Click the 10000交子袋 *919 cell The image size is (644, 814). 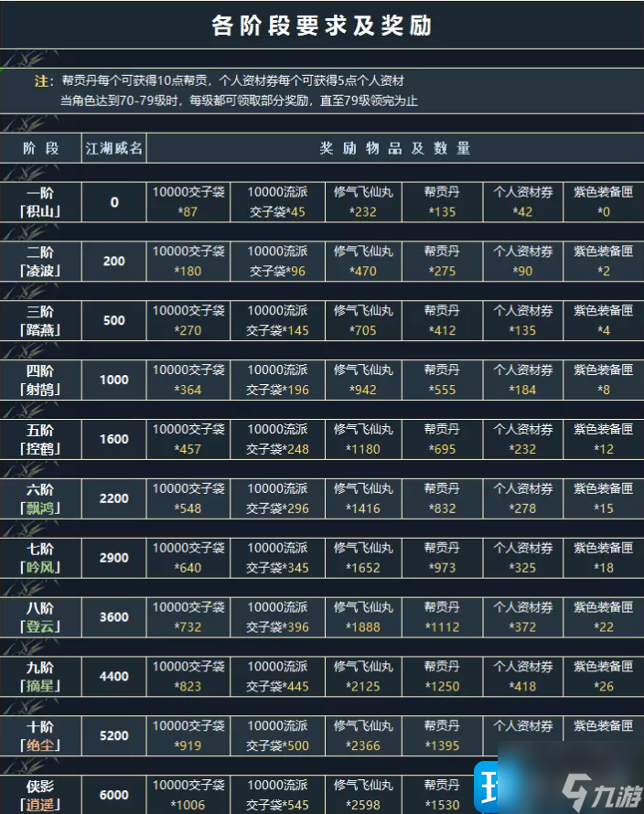click(x=188, y=735)
